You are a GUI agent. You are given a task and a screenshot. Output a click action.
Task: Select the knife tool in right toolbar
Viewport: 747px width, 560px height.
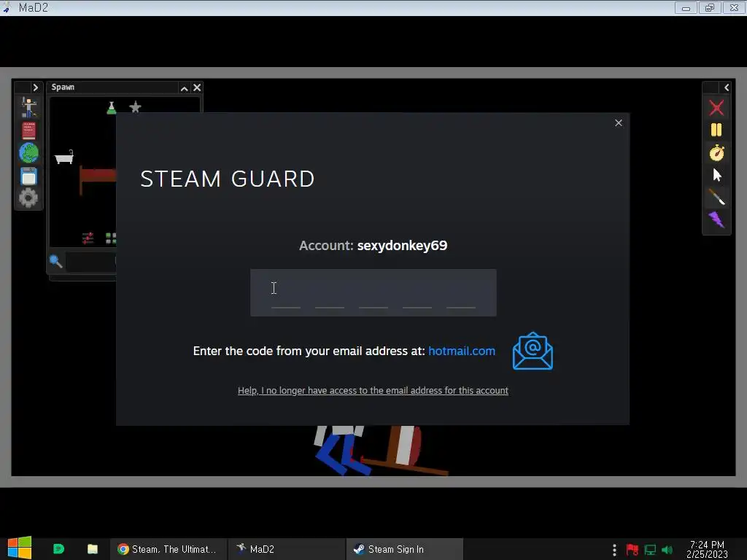pos(716,197)
